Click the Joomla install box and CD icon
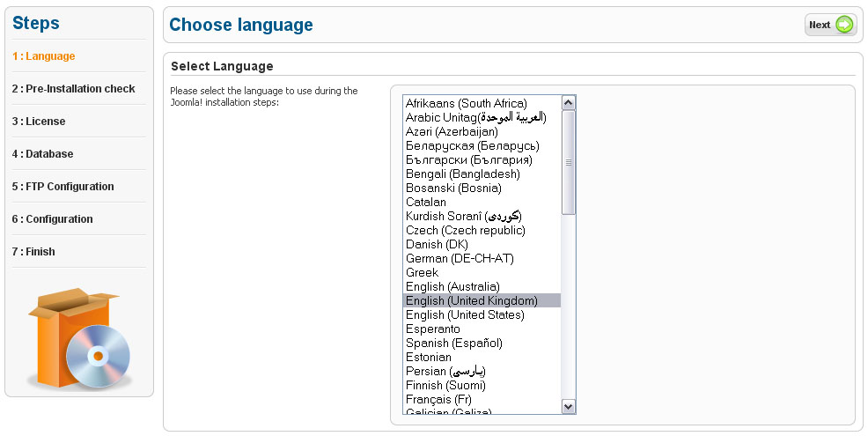This screenshot has height=436, width=868. 80,340
